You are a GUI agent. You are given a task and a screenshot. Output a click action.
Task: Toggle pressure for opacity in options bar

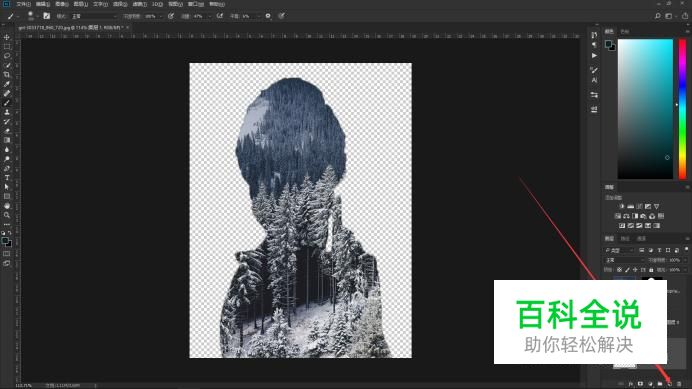click(x=171, y=16)
